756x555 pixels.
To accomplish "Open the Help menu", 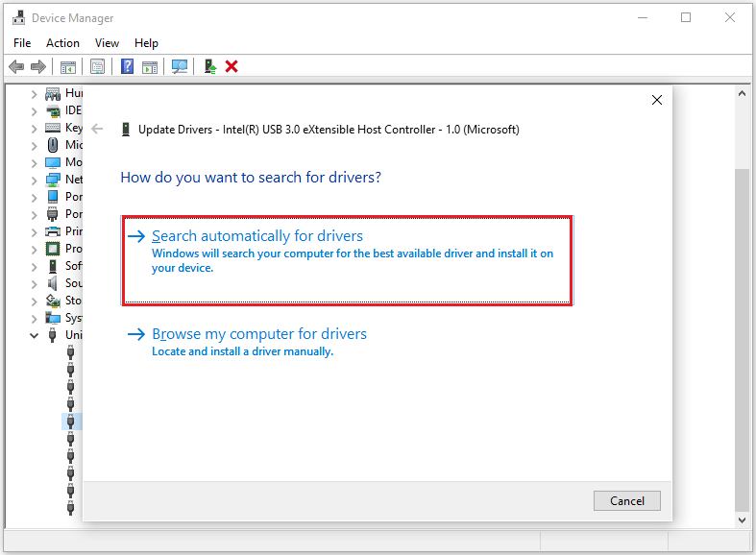I will (x=146, y=43).
